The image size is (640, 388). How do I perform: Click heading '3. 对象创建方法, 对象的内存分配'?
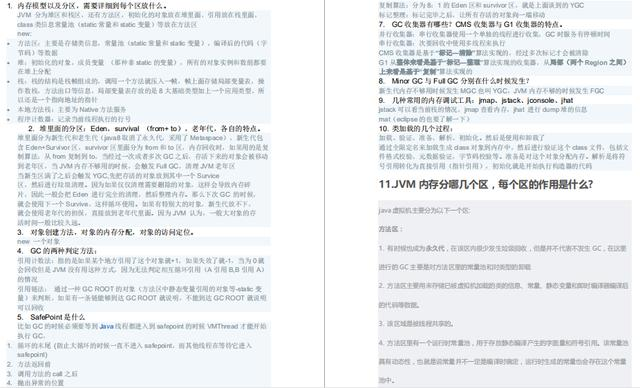[105, 232]
